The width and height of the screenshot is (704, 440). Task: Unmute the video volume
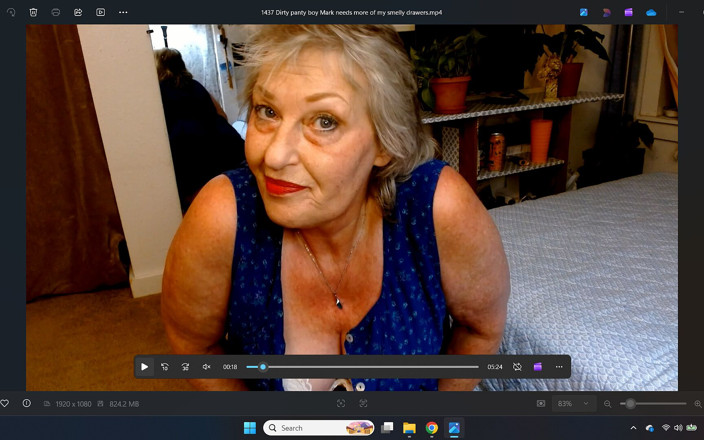coord(207,367)
